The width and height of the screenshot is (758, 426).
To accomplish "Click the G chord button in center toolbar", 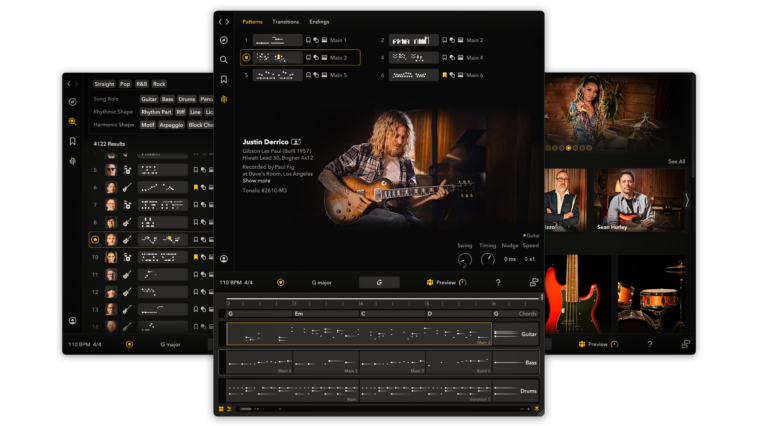I will (x=379, y=282).
